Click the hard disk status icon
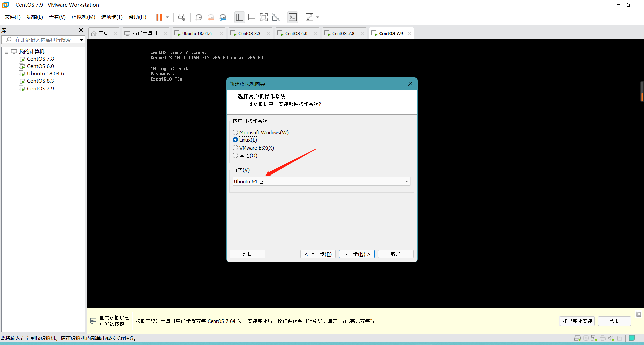 (x=578, y=338)
